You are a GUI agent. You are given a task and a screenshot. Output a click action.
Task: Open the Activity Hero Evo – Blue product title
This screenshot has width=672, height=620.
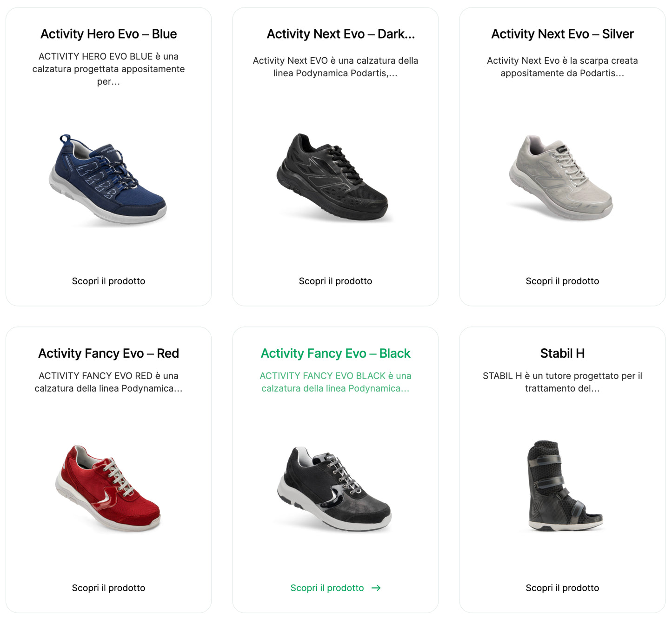tap(108, 34)
